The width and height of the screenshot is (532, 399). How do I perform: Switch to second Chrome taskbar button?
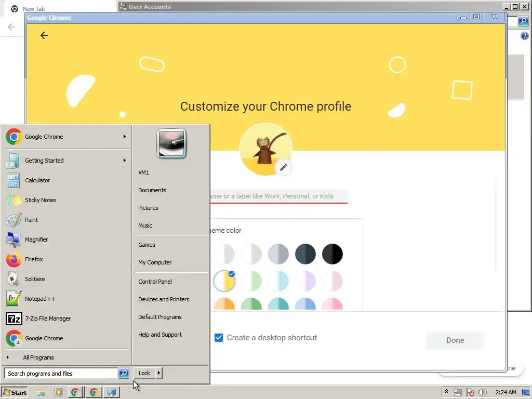tap(94, 392)
